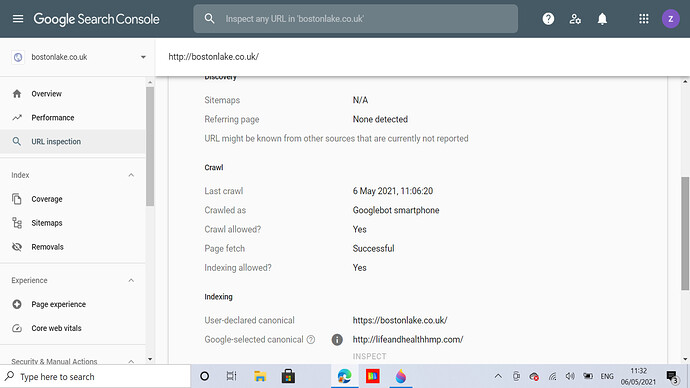Click the Google Search Console logo
The height and width of the screenshot is (388, 690).
coord(96,19)
